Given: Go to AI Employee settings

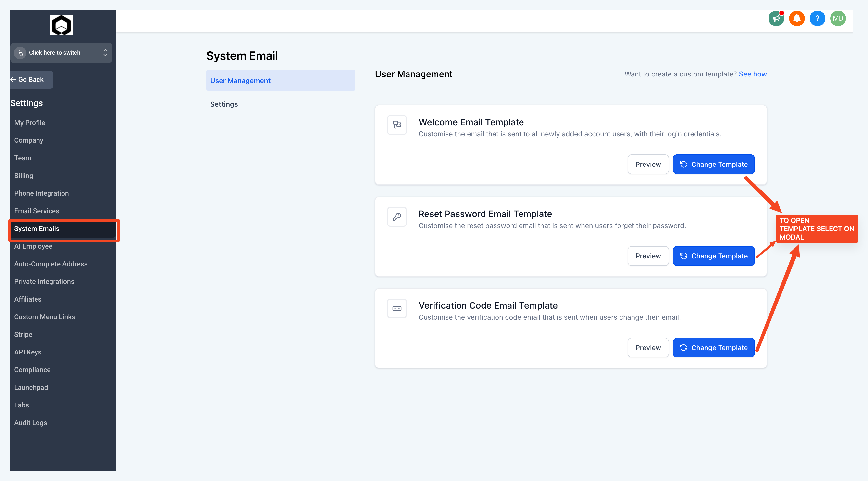Looking at the screenshot, I should (33, 246).
